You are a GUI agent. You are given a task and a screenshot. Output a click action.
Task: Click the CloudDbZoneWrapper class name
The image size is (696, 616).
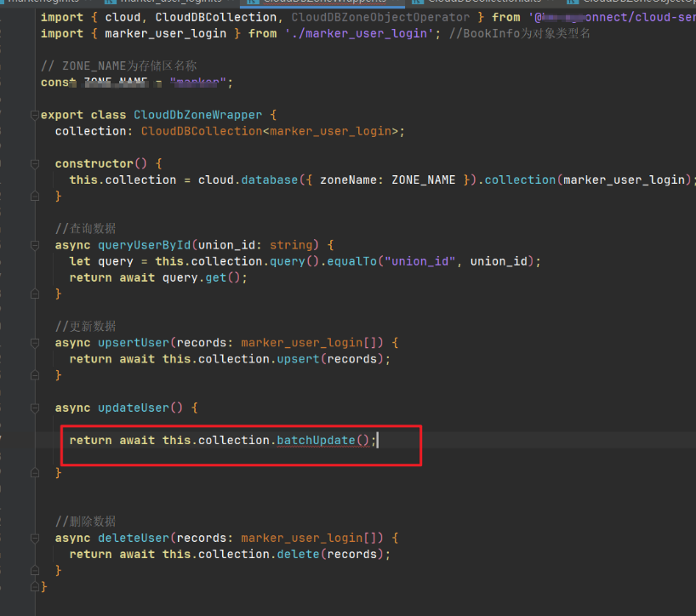[x=197, y=115]
